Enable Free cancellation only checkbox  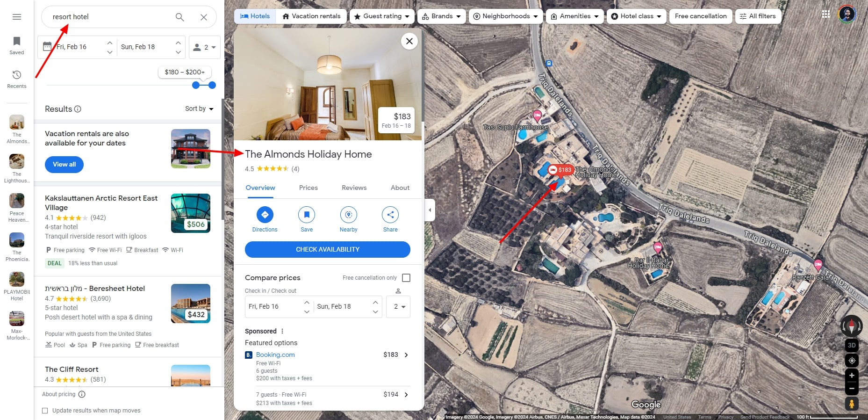pos(406,278)
